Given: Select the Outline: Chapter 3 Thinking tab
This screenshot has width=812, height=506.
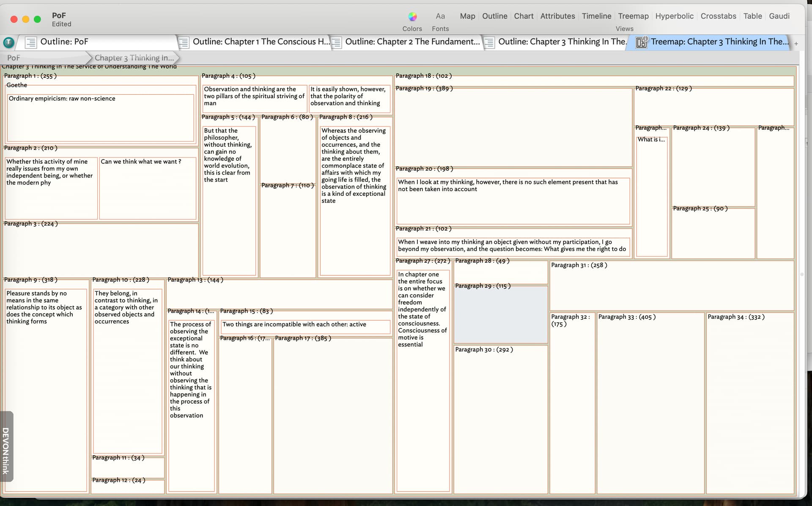Looking at the screenshot, I should pos(556,42).
